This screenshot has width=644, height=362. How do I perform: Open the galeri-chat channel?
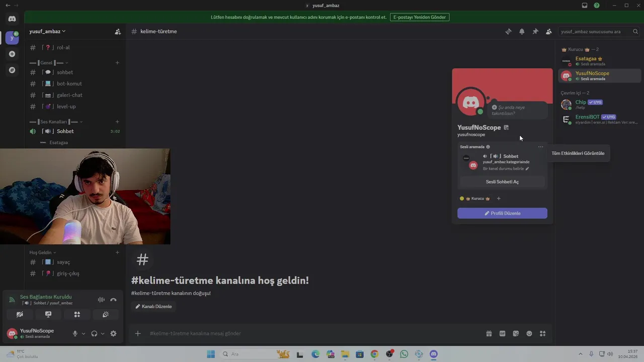tap(75, 95)
